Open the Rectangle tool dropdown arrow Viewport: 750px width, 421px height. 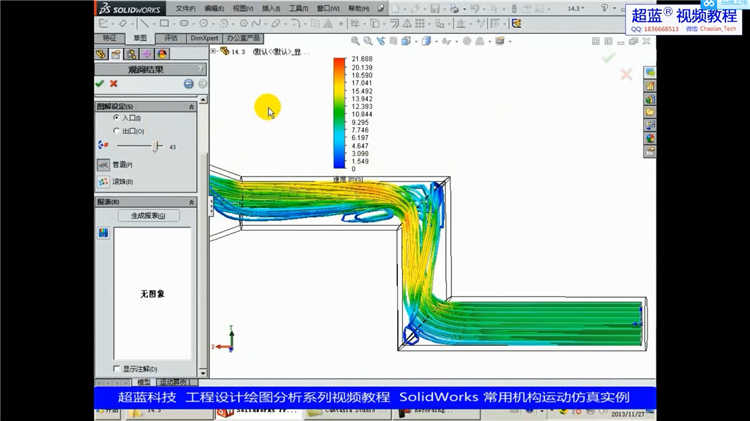tap(174, 23)
